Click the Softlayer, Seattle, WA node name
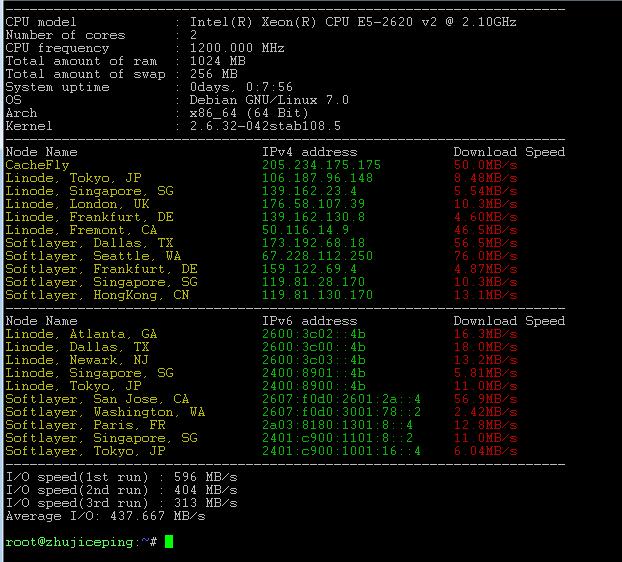This screenshot has width=622, height=562. click(93, 256)
